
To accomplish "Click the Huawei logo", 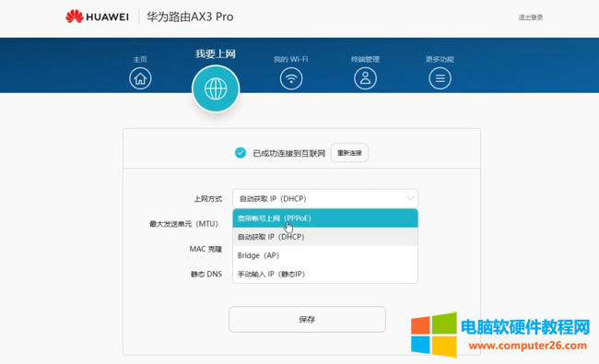I will 97,17.
